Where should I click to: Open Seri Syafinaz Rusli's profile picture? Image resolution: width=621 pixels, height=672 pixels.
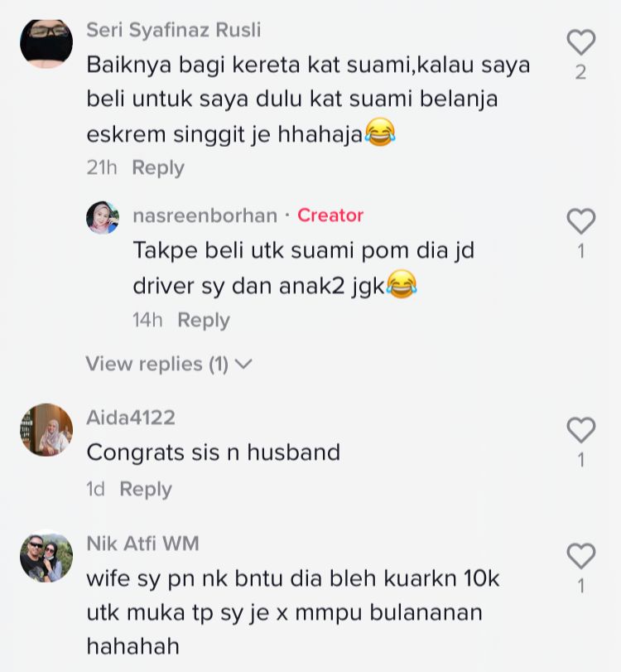[46, 43]
